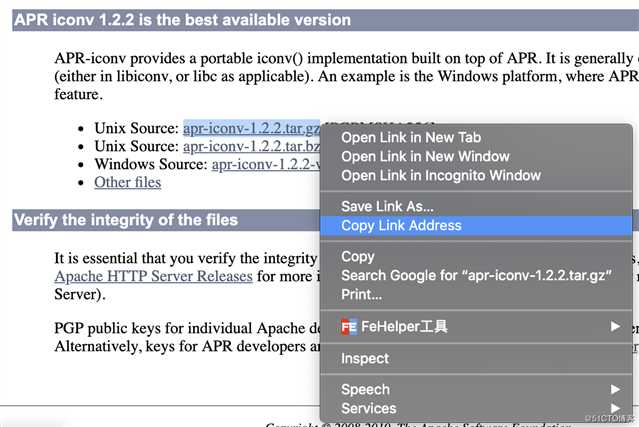The width and height of the screenshot is (639, 427).
Task: Search Google for apr-iconv-1.2.2.tar.gz
Action: [x=476, y=276]
